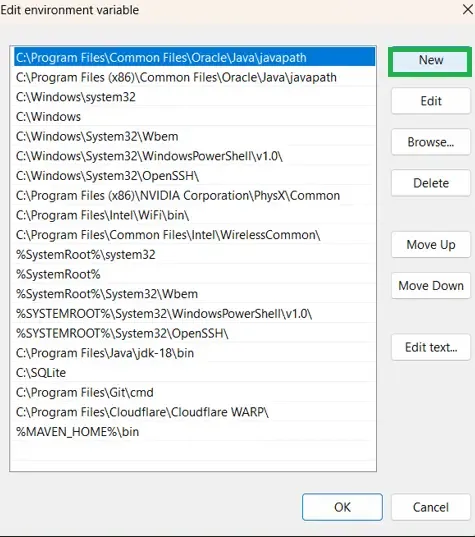The image size is (475, 537).
Task: Select the NVIDIA PhysX Common entry
Action: click(x=193, y=196)
